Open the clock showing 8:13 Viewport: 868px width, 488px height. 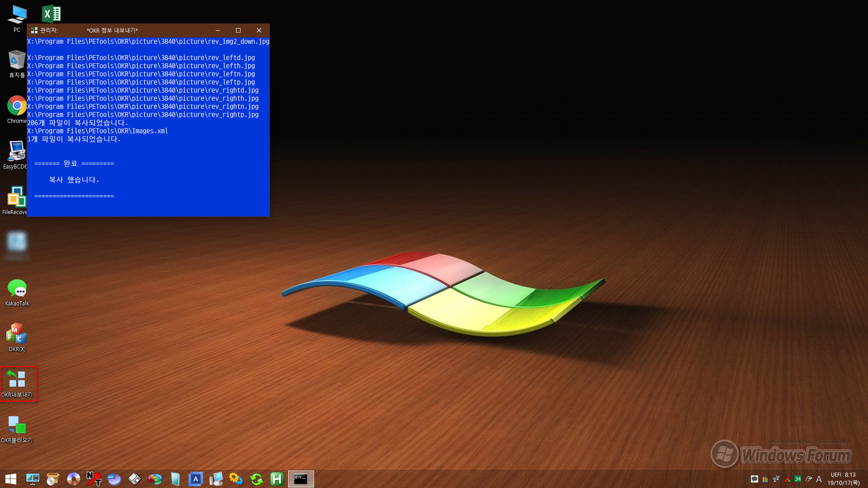click(844, 479)
